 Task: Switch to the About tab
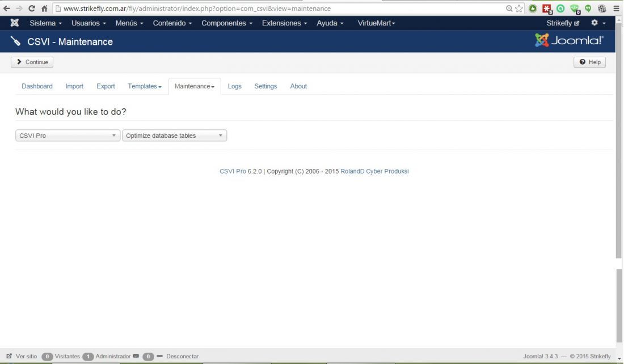point(298,86)
